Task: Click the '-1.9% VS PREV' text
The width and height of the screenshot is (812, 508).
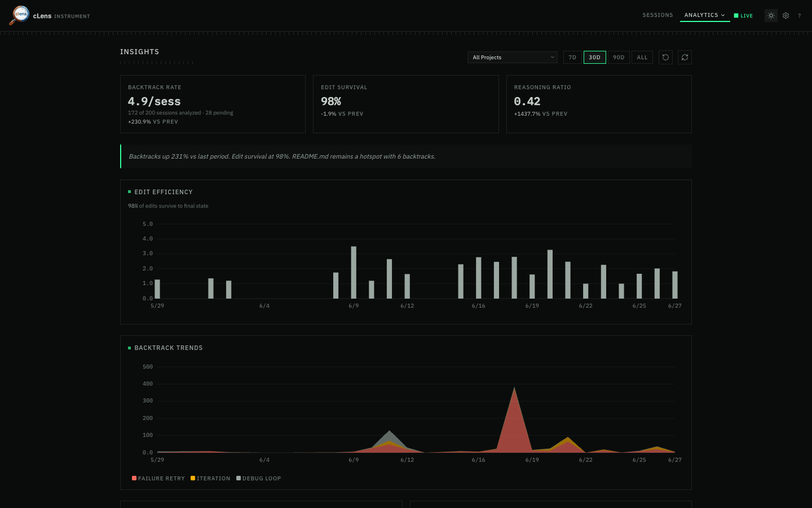Action: [342, 114]
